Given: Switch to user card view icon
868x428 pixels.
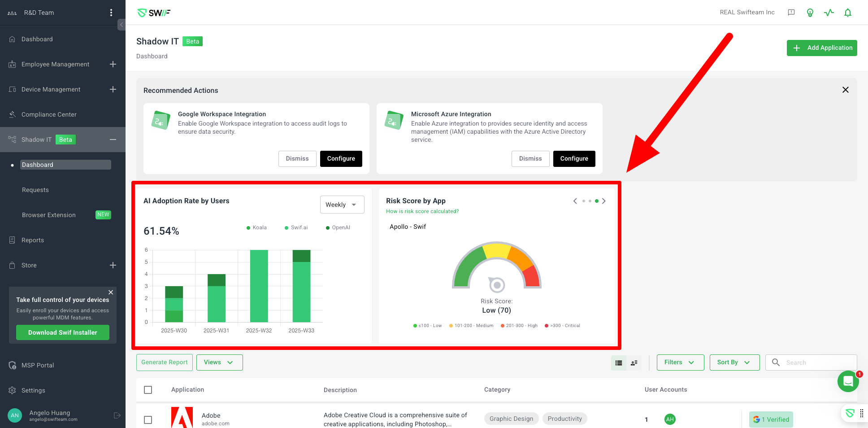Looking at the screenshot, I should point(634,363).
